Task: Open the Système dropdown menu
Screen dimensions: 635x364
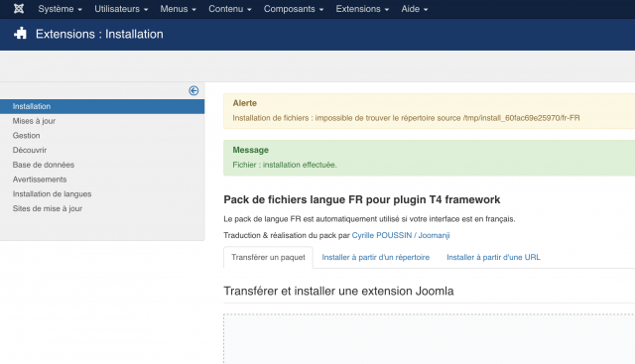Action: (x=60, y=9)
